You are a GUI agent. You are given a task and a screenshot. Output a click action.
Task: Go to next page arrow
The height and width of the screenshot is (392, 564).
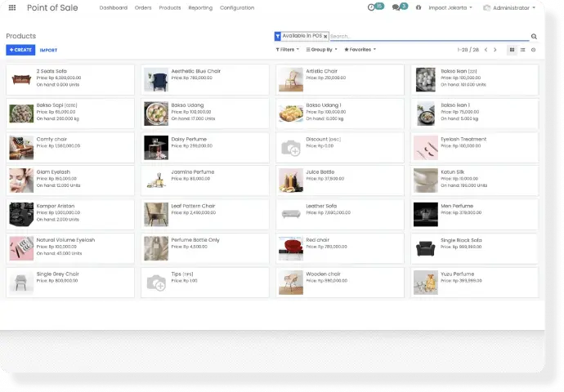495,50
